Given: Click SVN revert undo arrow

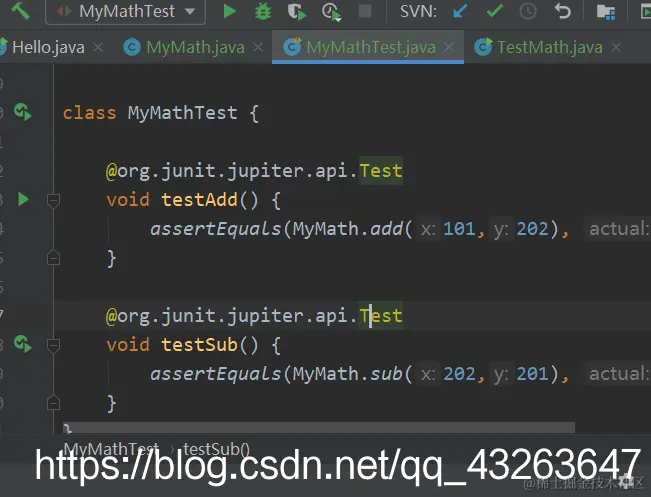Looking at the screenshot, I should point(563,11).
